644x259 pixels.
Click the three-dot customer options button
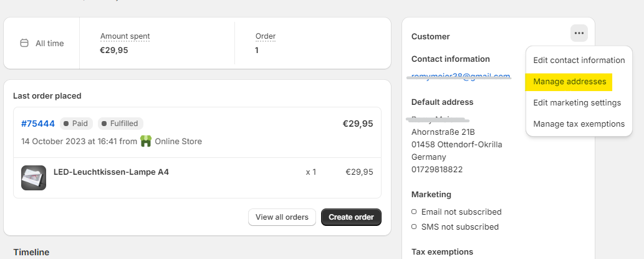point(579,34)
